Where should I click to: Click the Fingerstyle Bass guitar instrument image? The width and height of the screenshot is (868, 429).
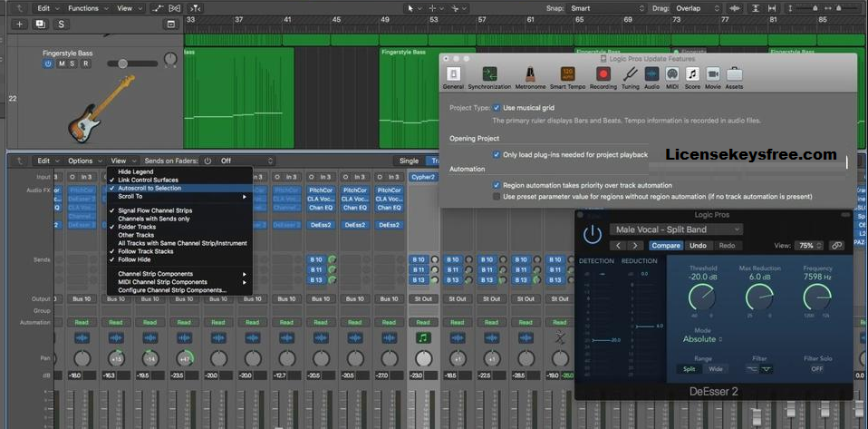[x=101, y=109]
